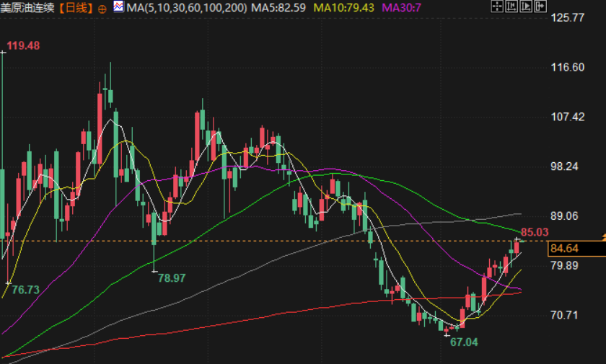Open MA(5,10,30,60,100,200) parameter settings
Image resolution: width=606 pixels, height=364 pixels.
[x=187, y=8]
